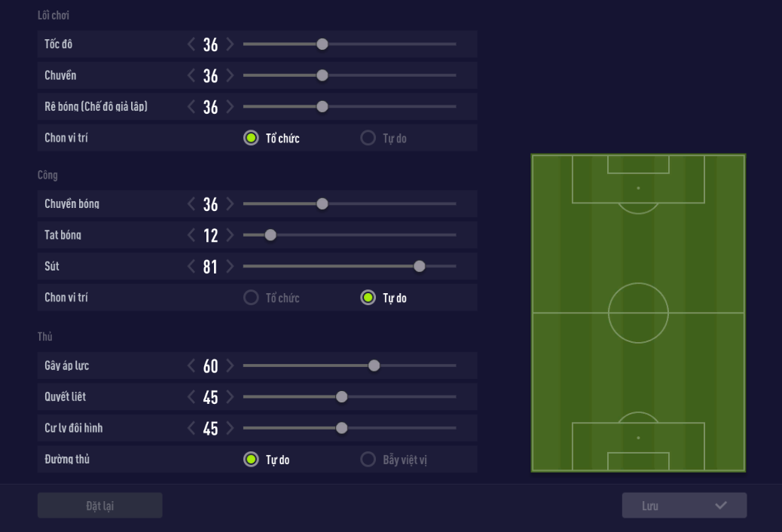Decrease Sút value with left arrow

pos(191,267)
